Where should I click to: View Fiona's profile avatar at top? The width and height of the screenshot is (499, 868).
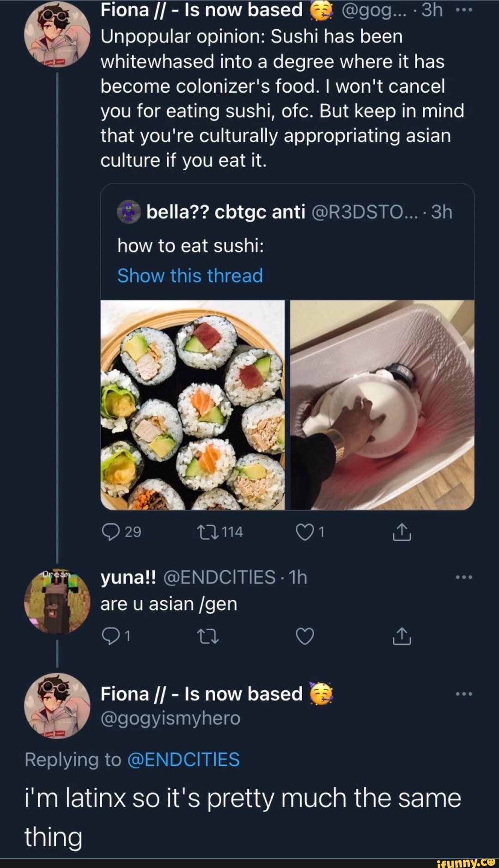click(x=57, y=33)
